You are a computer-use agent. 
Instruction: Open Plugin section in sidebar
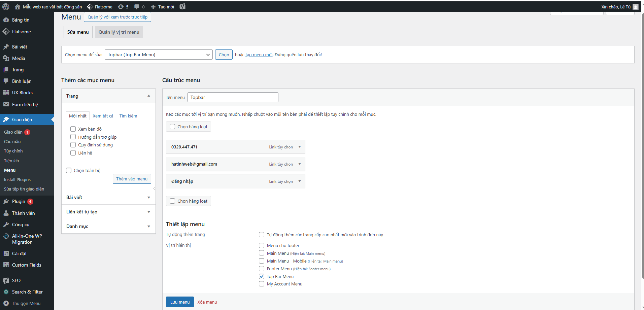[19, 201]
